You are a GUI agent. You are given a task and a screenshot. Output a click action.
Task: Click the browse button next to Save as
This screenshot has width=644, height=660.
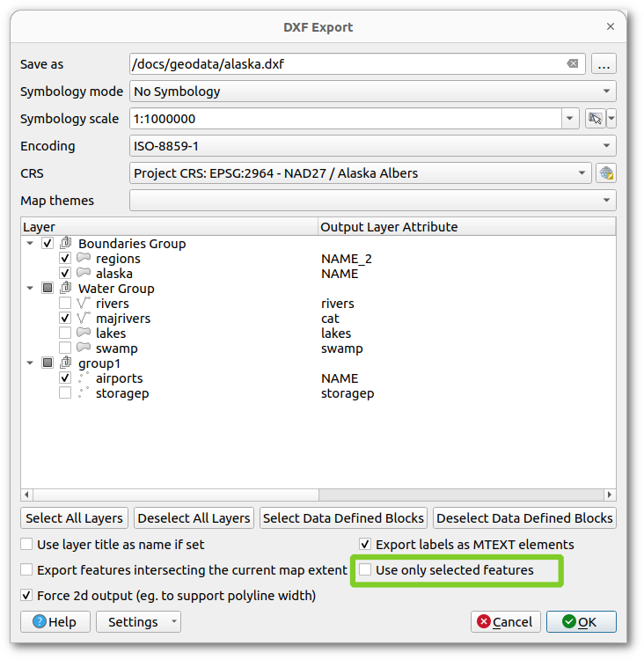(604, 64)
